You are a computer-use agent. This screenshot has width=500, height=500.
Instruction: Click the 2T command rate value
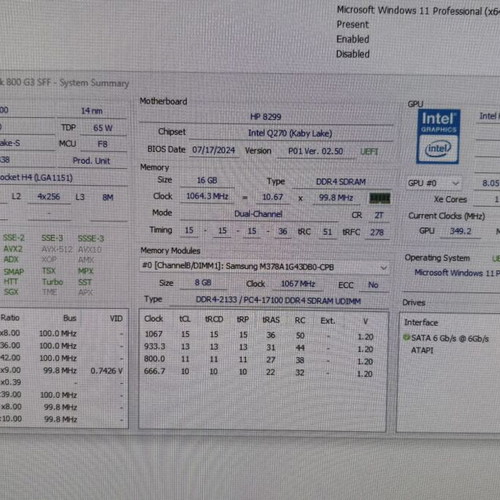pyautogui.click(x=379, y=215)
